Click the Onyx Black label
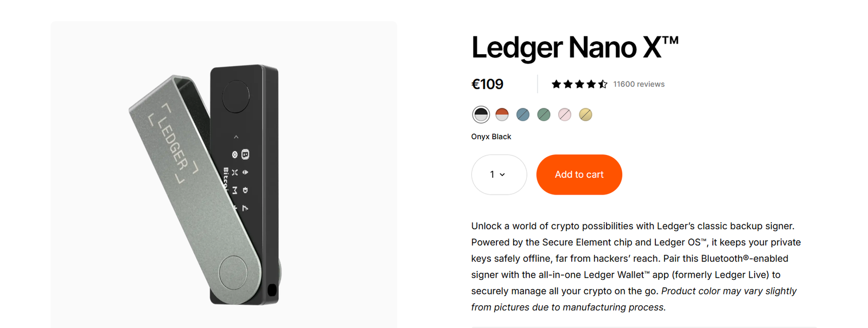The image size is (868, 328). point(490,136)
